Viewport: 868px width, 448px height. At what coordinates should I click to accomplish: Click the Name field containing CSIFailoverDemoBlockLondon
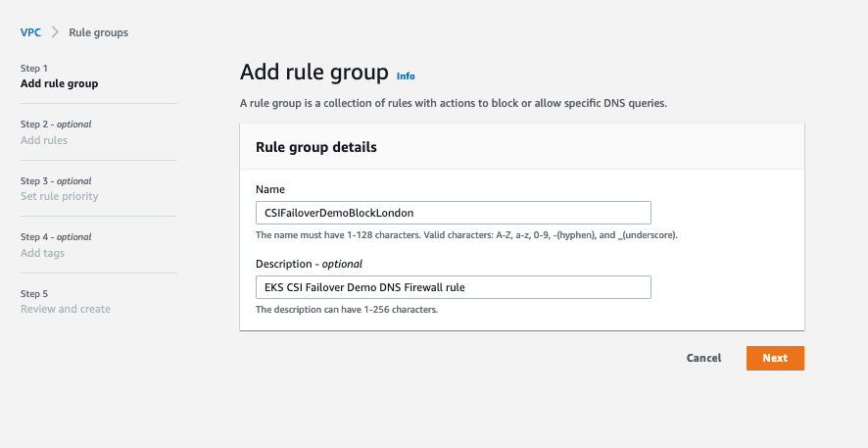(x=454, y=213)
